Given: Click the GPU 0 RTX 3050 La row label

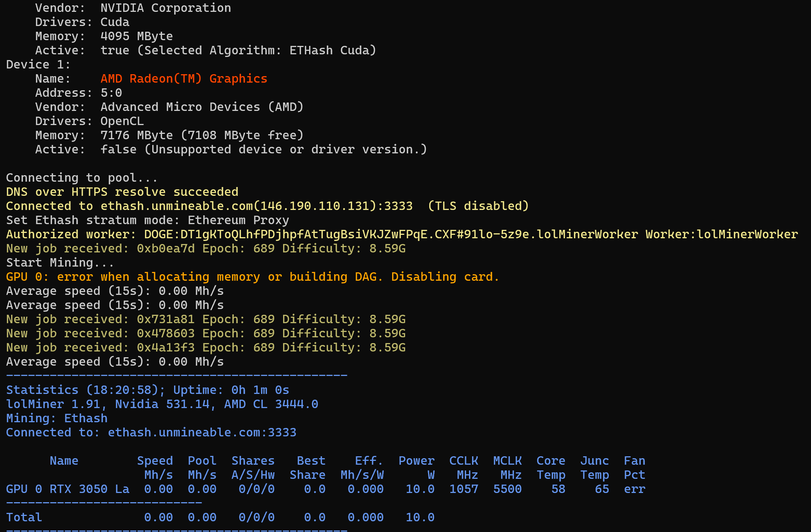Looking at the screenshot, I should [x=68, y=489].
